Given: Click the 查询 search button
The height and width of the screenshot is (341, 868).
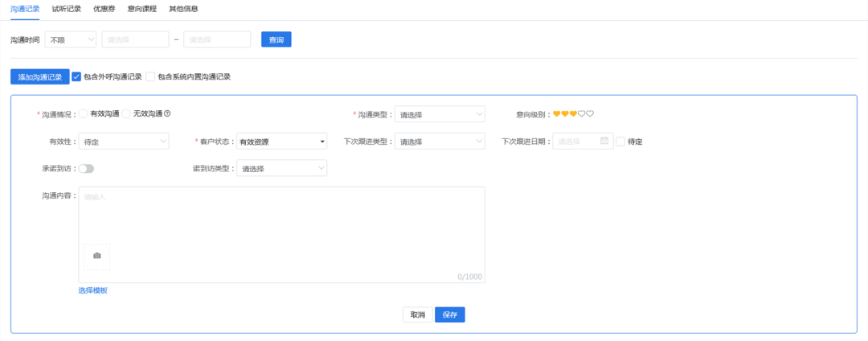Looking at the screenshot, I should (276, 39).
